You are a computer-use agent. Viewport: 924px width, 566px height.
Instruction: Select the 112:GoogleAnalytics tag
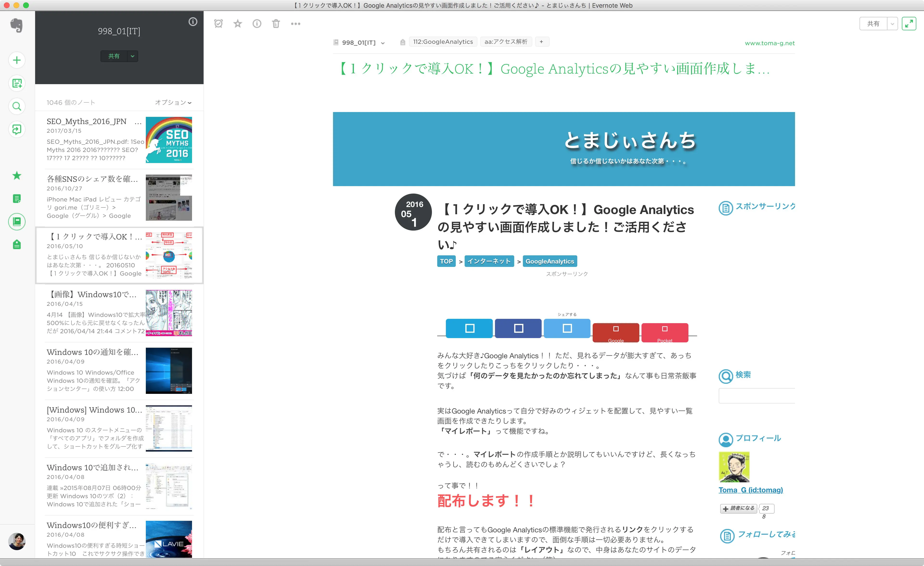pos(443,42)
